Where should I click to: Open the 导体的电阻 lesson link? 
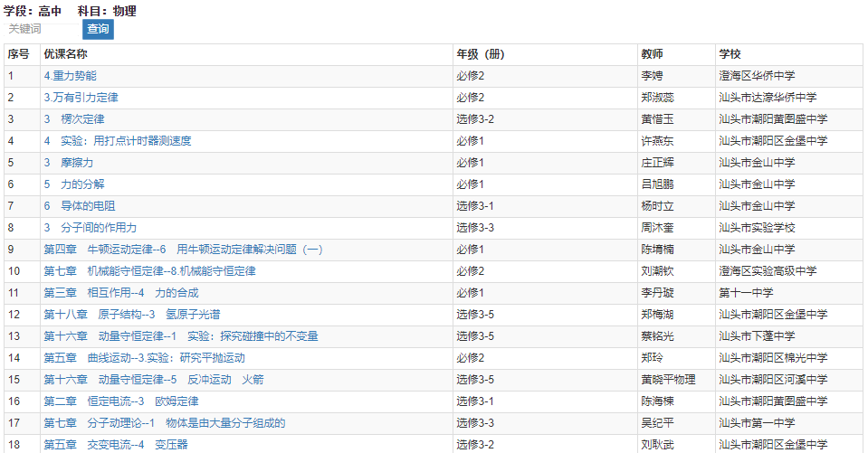(80, 206)
